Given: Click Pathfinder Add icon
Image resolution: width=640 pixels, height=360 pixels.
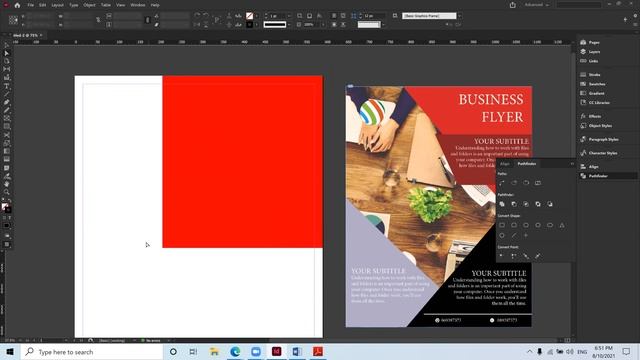Looking at the screenshot, I should (x=502, y=204).
